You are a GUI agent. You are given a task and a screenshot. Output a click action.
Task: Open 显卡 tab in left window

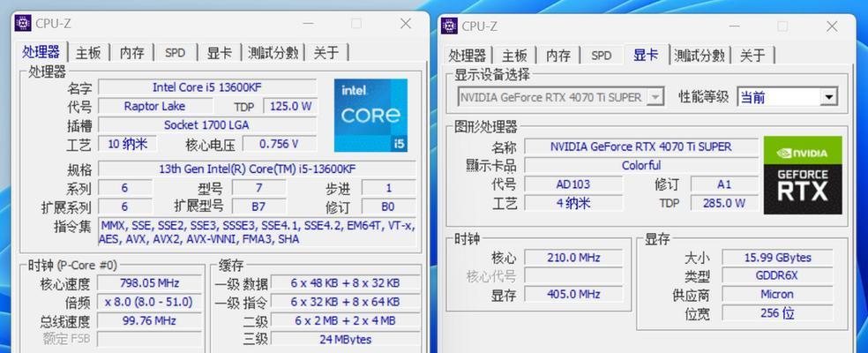220,53
